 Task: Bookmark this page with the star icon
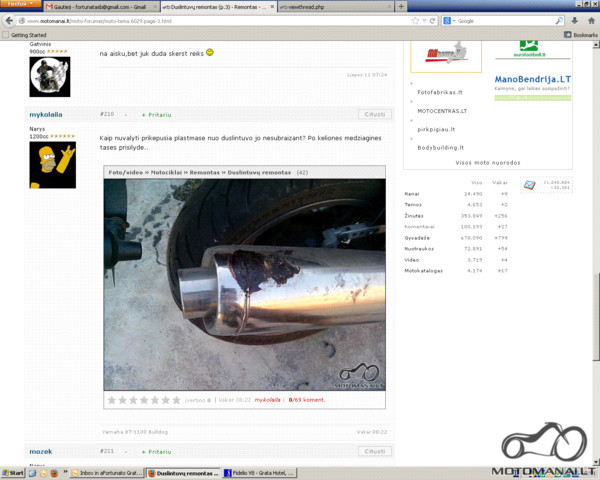click(x=415, y=21)
